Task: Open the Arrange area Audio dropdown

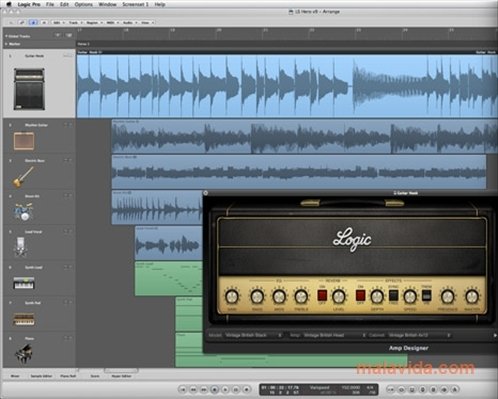Action: (129, 23)
